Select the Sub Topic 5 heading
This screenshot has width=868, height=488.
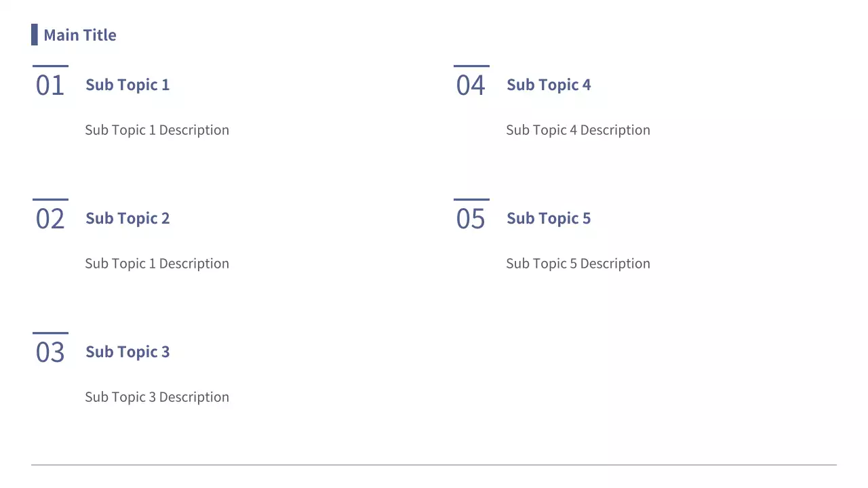(x=549, y=218)
